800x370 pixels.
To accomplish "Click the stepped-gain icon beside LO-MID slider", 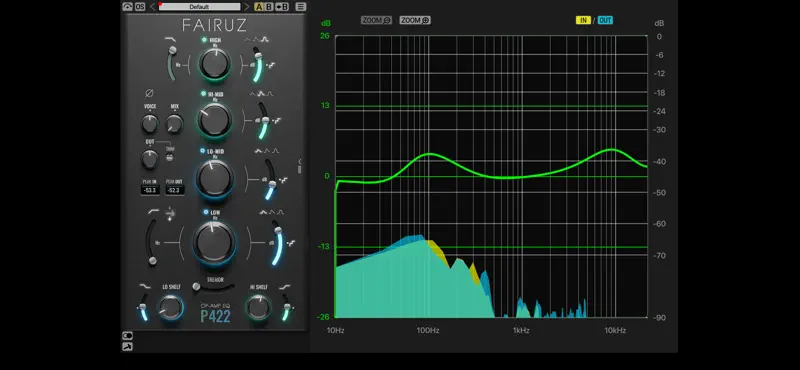I will [284, 180].
